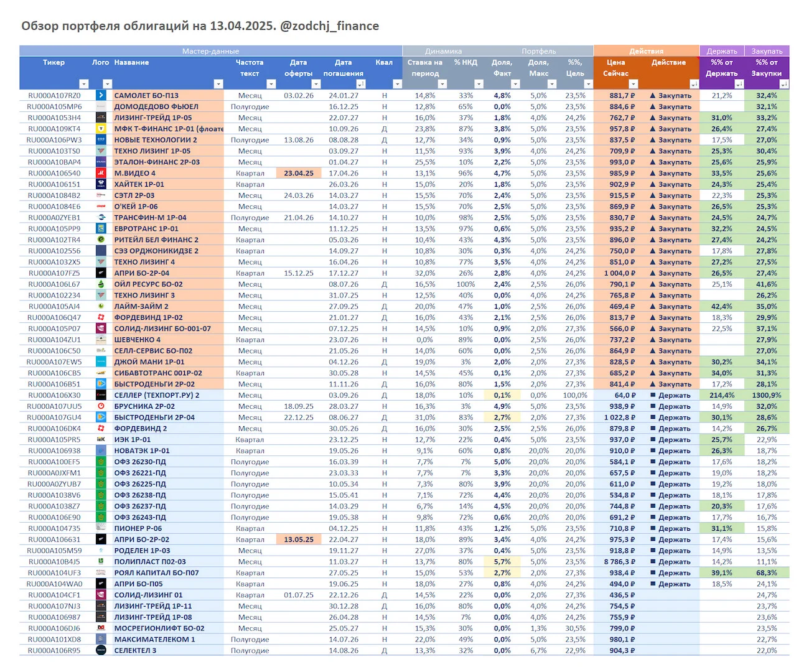Click the Полипласт П02-03 logo icon
Viewport: 809px width, 672px height.
click(x=101, y=561)
